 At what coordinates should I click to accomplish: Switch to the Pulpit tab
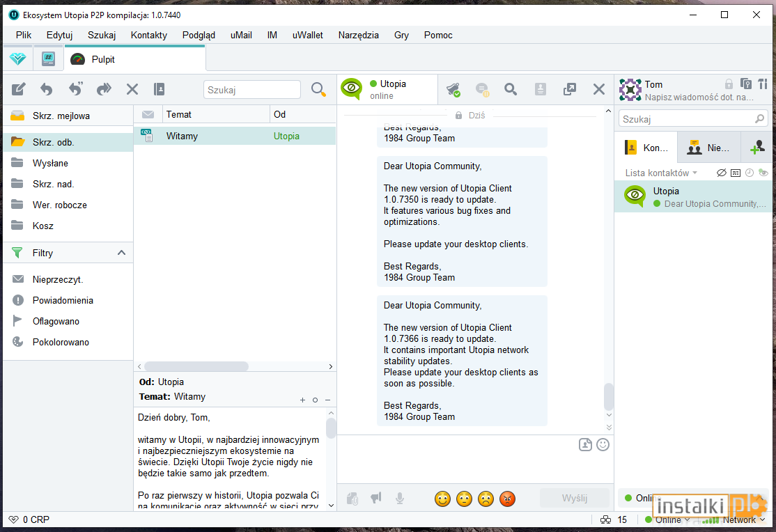[x=134, y=59]
